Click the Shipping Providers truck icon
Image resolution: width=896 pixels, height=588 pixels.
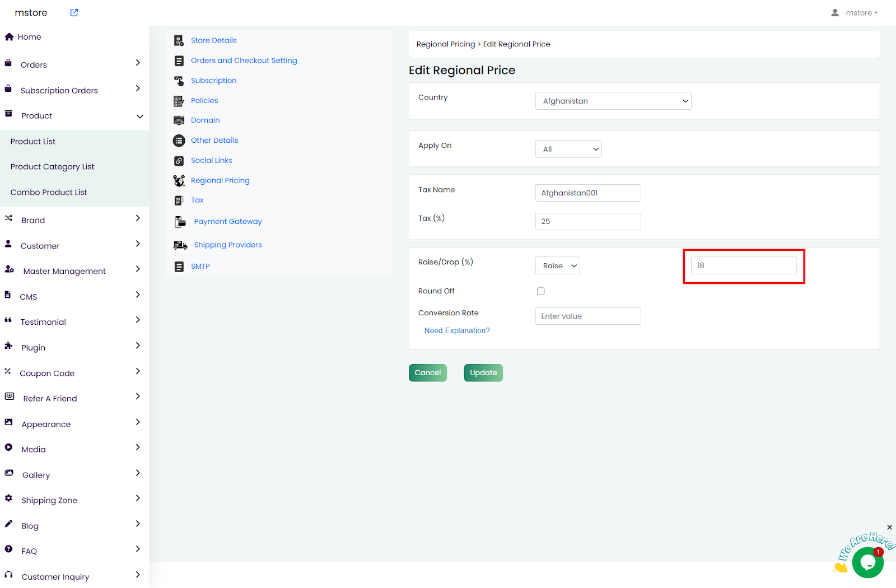tap(180, 245)
